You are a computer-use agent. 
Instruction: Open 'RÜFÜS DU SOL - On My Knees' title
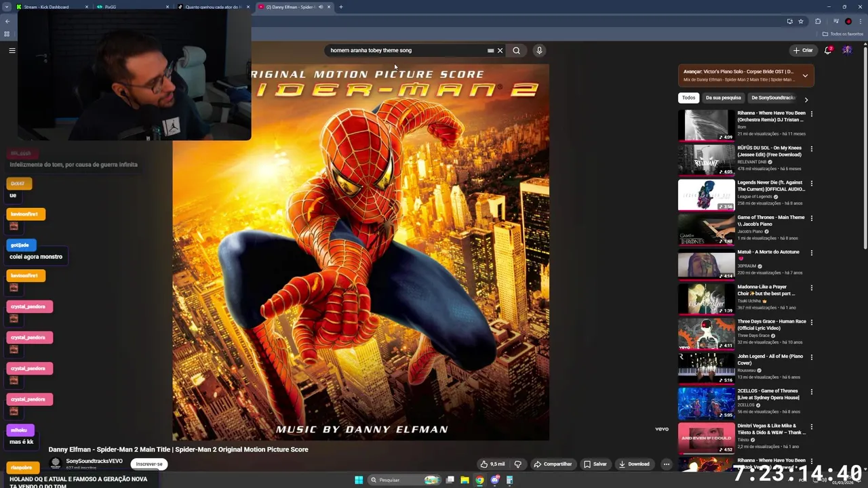tap(770, 151)
